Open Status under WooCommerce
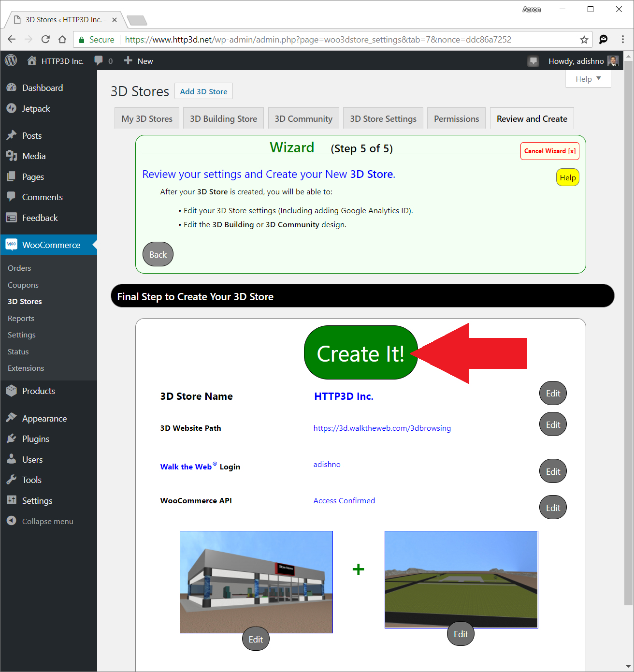The width and height of the screenshot is (634, 672). [18, 351]
